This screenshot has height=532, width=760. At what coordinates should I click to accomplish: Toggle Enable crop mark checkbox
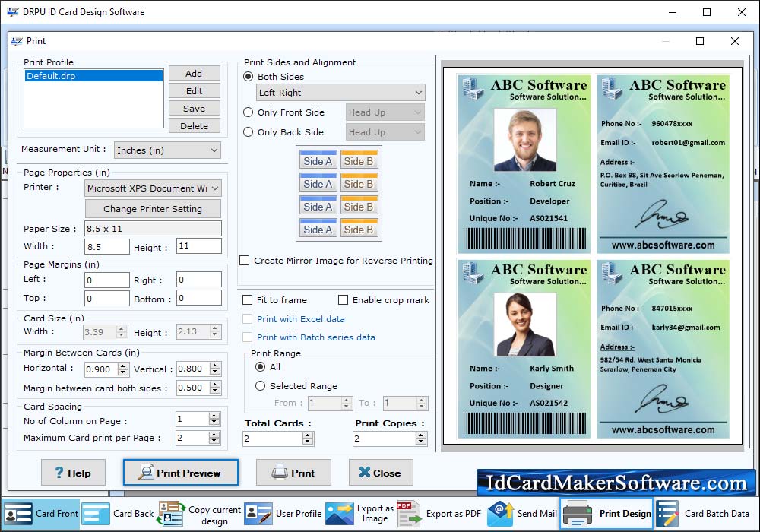pos(344,300)
